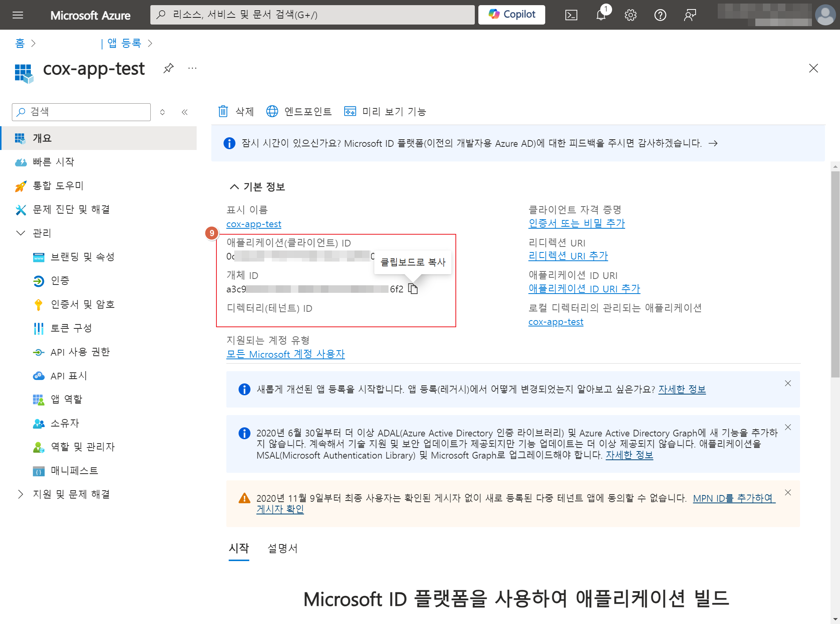Close the cox-app-test blade

pyautogui.click(x=813, y=68)
